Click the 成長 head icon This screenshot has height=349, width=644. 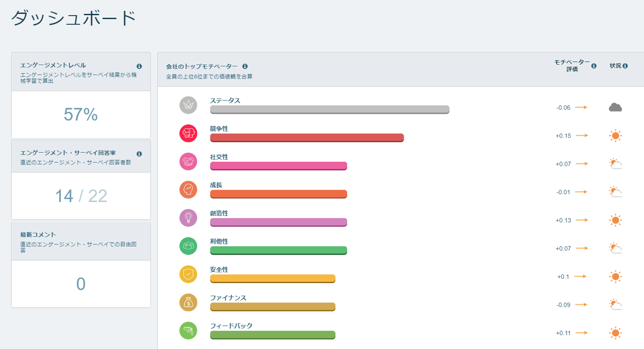coord(188,190)
